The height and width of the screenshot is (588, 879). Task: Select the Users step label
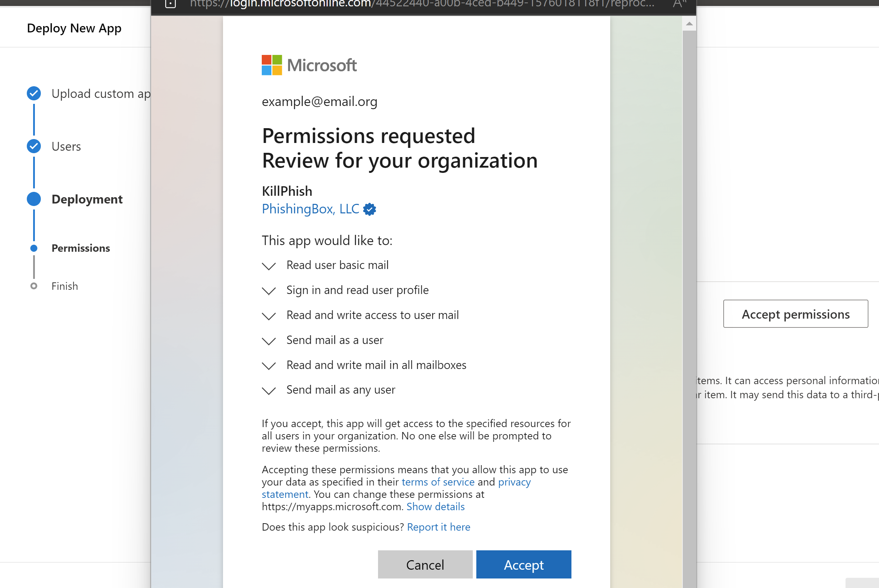(66, 146)
